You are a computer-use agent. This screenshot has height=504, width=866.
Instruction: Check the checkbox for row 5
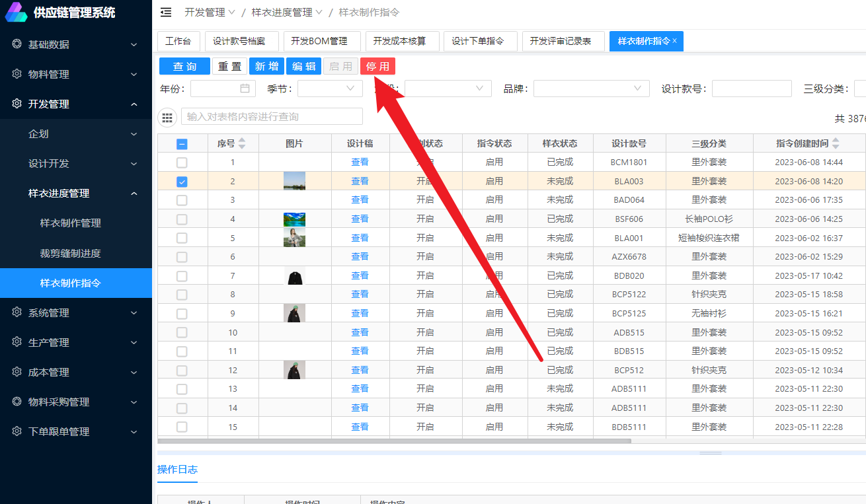182,238
